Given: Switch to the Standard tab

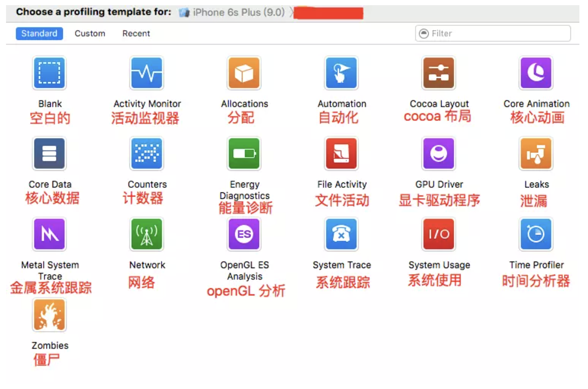Looking at the screenshot, I should tap(39, 34).
